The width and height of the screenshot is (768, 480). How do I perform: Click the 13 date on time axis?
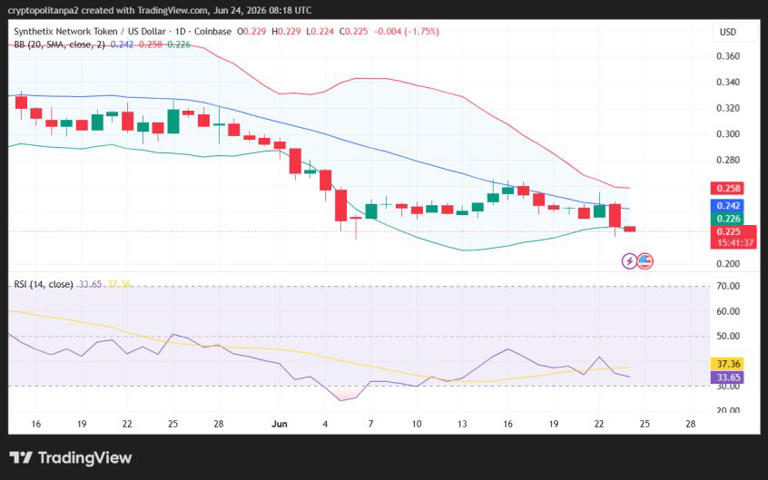462,424
